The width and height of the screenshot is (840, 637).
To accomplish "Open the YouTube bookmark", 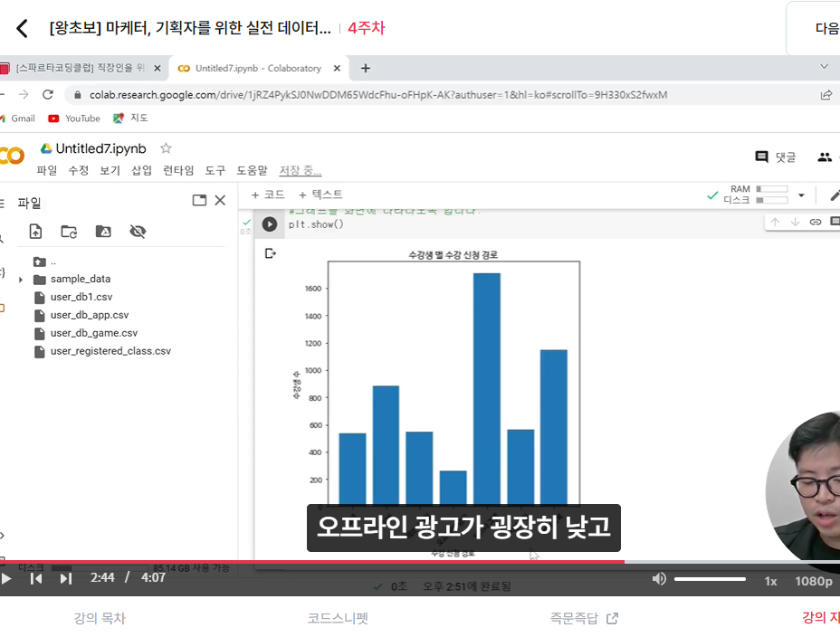I will [x=74, y=119].
